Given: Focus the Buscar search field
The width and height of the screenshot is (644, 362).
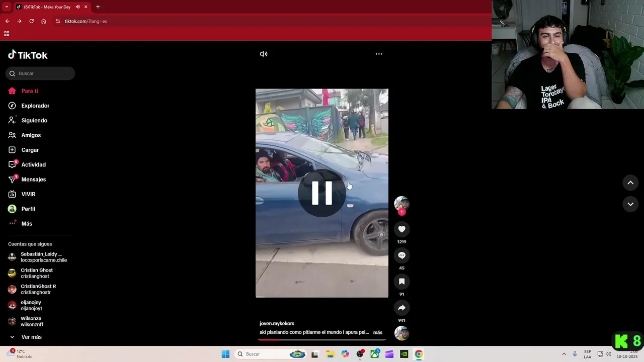Looking at the screenshot, I should tap(40, 73).
